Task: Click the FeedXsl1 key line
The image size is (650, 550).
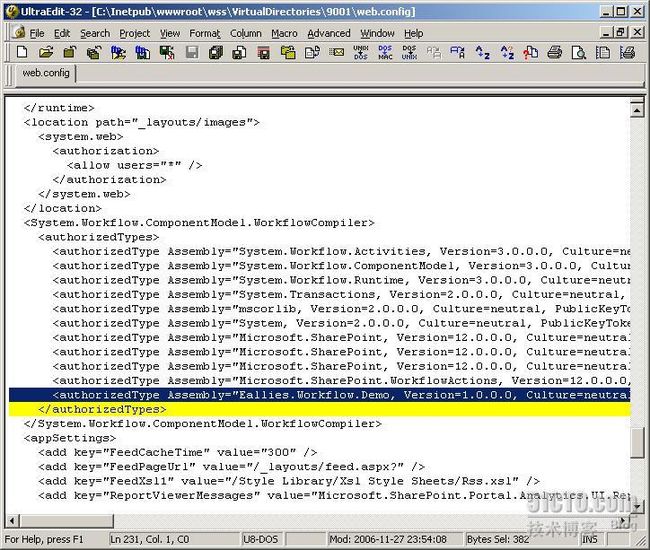Action: (289, 481)
